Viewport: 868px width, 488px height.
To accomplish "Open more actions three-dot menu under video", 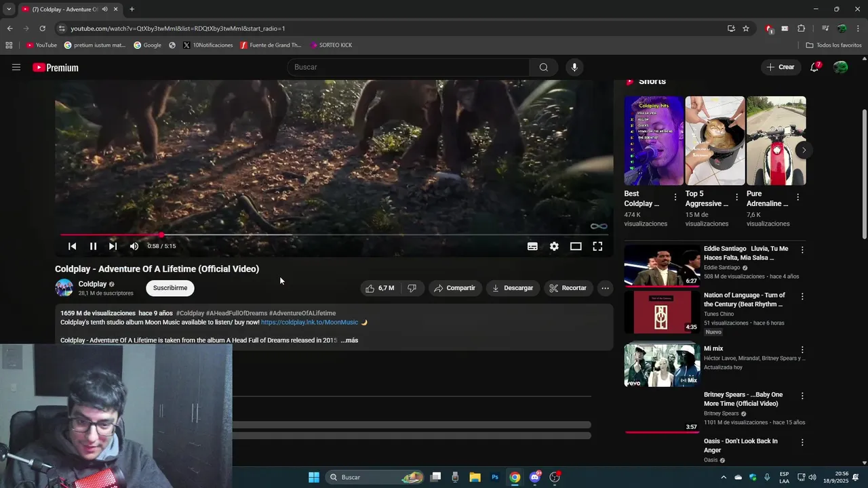I will [x=605, y=288].
